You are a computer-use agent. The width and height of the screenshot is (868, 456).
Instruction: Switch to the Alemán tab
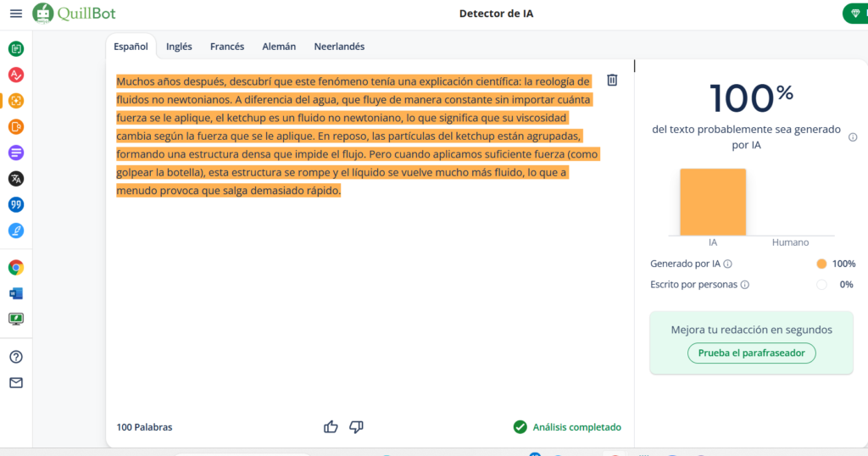pyautogui.click(x=279, y=47)
